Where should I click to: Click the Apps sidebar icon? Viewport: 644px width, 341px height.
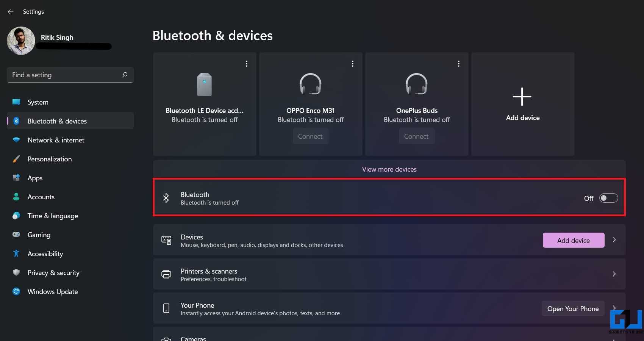pyautogui.click(x=16, y=178)
